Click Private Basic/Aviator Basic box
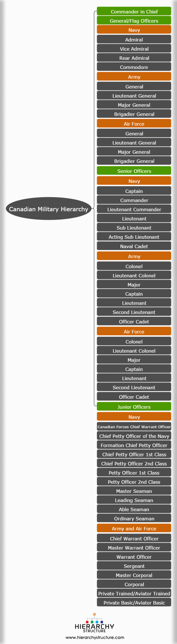 coord(134,602)
